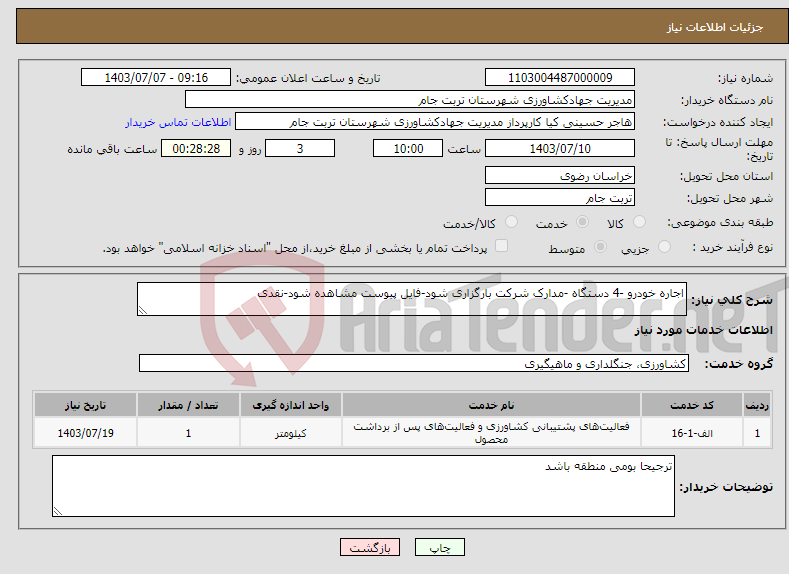Click the remaining time field 00:28:28
Screen dimensions: 789x574
196,148
